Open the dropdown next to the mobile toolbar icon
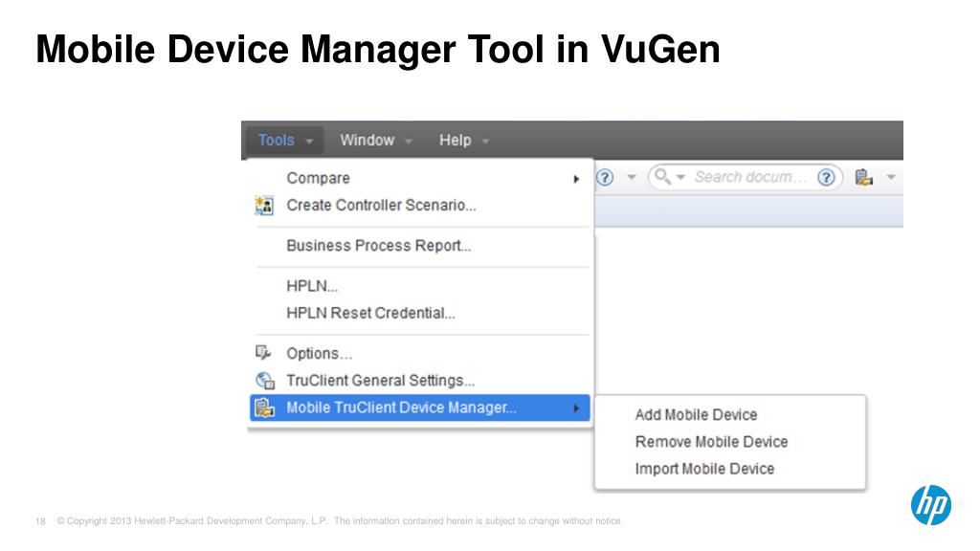Viewport: 980px width, 551px height. coord(891,177)
